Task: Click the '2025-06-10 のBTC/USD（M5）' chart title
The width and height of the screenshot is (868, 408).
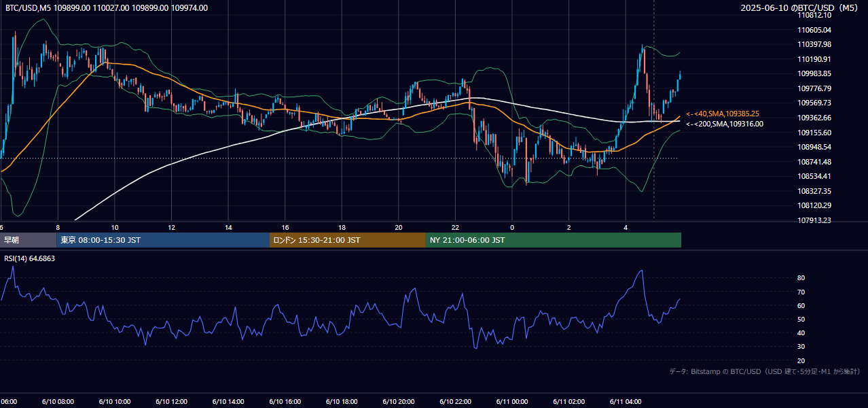Action: click(x=799, y=8)
